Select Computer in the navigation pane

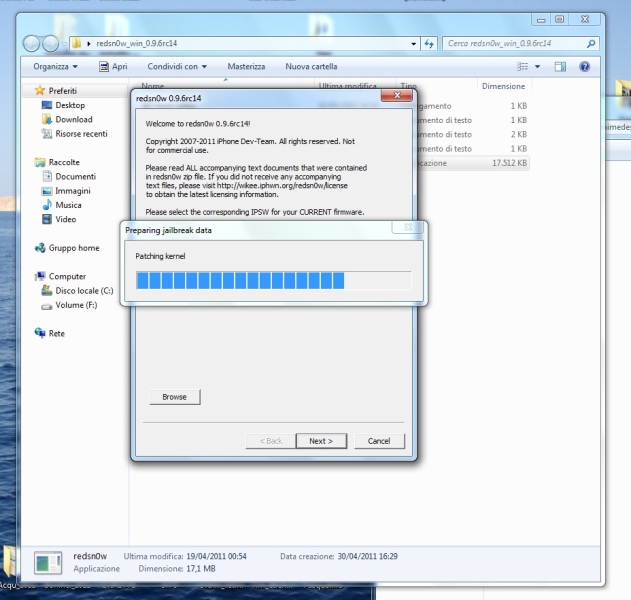67,276
